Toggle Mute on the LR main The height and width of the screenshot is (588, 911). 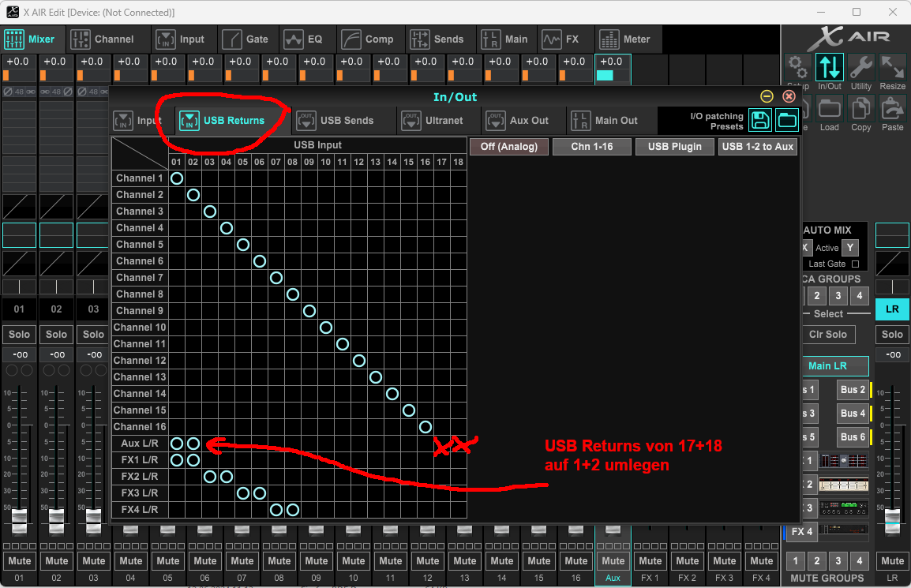(892, 560)
